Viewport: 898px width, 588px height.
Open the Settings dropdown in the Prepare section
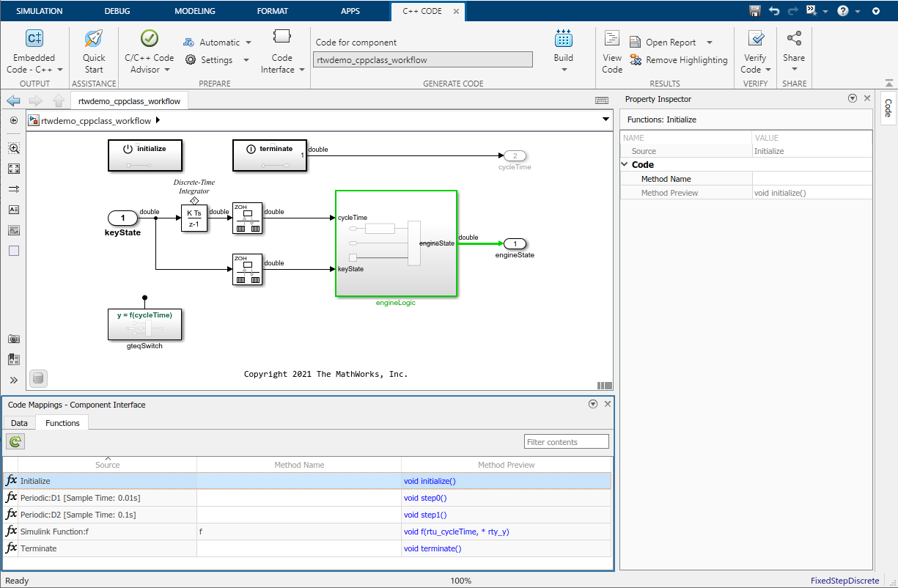point(217,60)
